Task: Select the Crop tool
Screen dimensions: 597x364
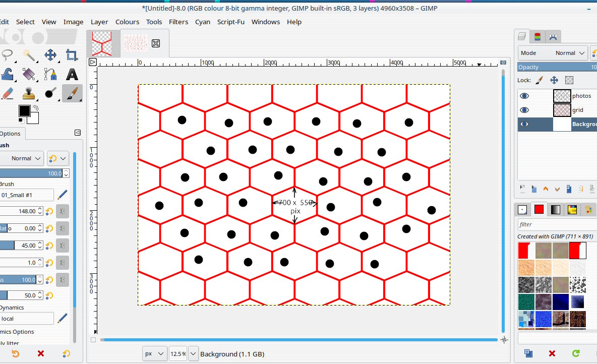Action: (72, 55)
